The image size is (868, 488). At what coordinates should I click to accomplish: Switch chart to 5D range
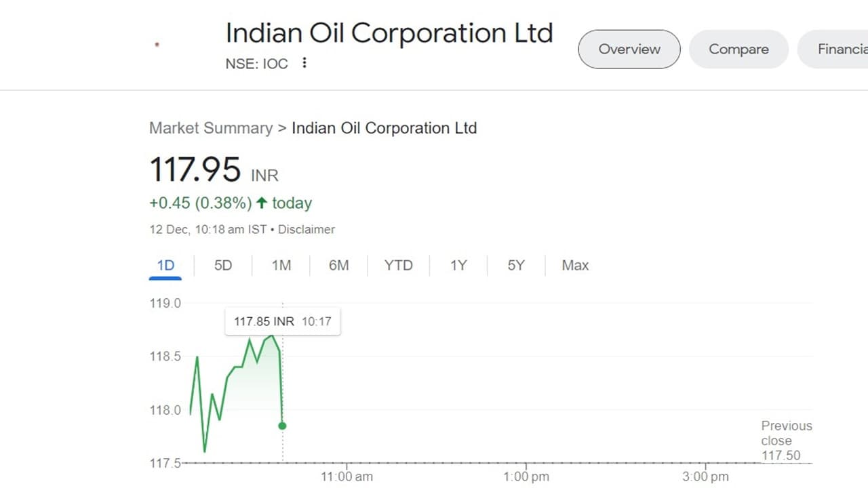click(223, 265)
